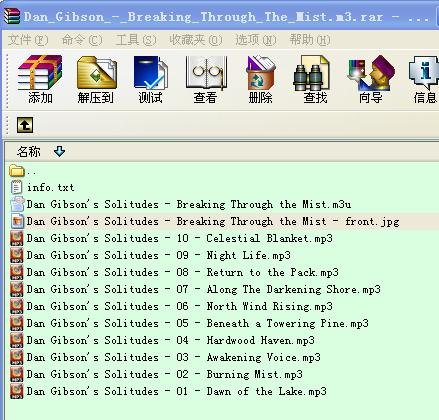The image size is (439, 420).
Task: Click the info.txt file icon
Action: [17, 187]
